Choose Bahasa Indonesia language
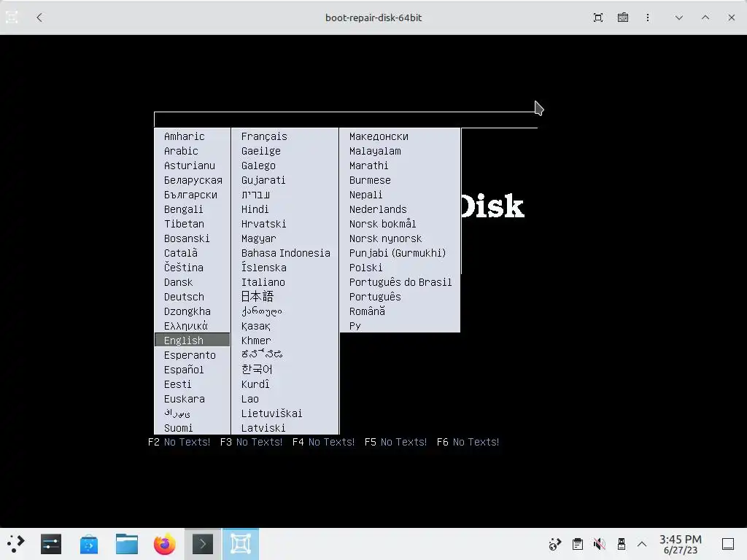The height and width of the screenshot is (560, 747). pyautogui.click(x=285, y=253)
